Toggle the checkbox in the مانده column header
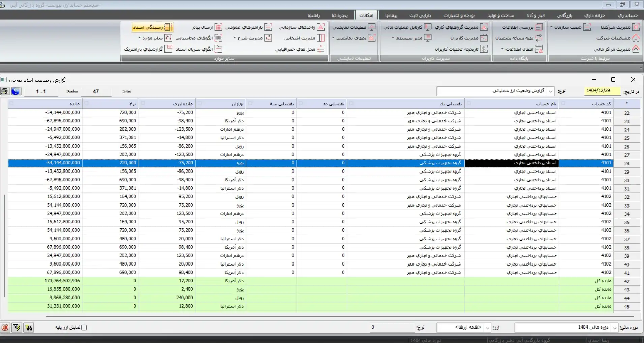Image resolution: width=644 pixels, height=343 pixels. coord(12,103)
